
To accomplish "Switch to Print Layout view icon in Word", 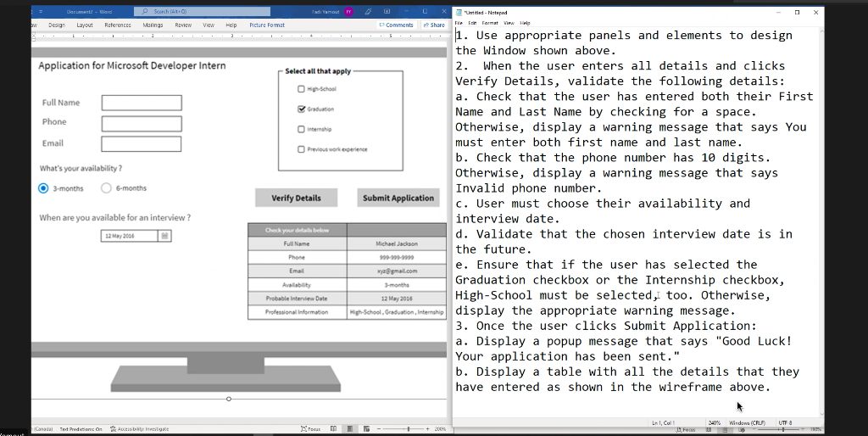I will (350, 429).
